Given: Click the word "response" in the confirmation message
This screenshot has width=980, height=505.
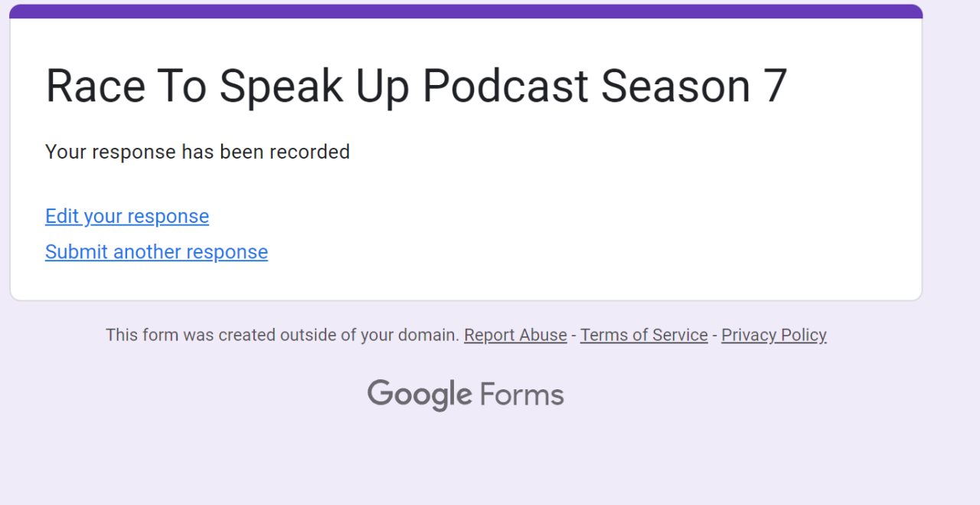Looking at the screenshot, I should point(134,152).
